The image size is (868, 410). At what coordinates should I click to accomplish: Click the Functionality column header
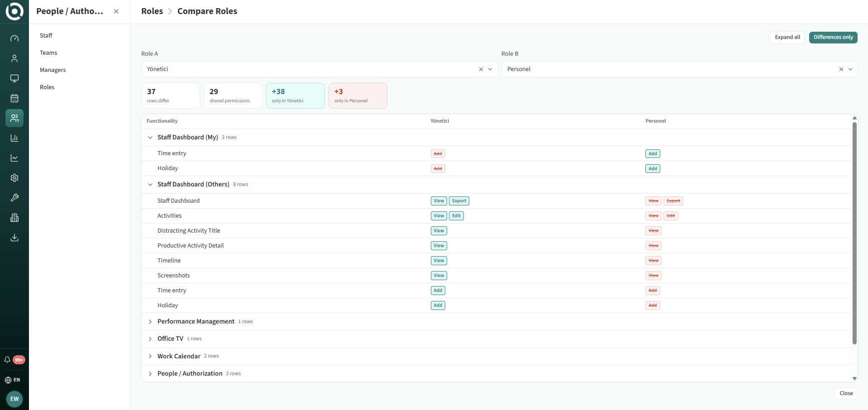tap(162, 121)
